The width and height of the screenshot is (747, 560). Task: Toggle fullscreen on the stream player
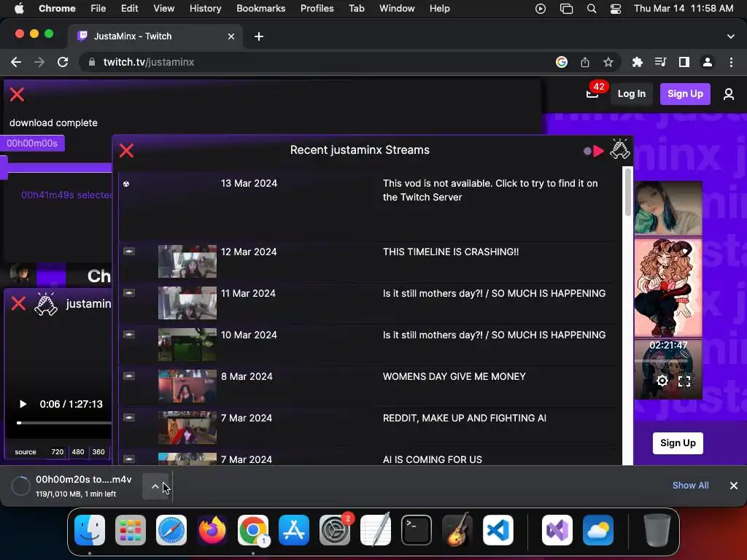[x=684, y=381]
